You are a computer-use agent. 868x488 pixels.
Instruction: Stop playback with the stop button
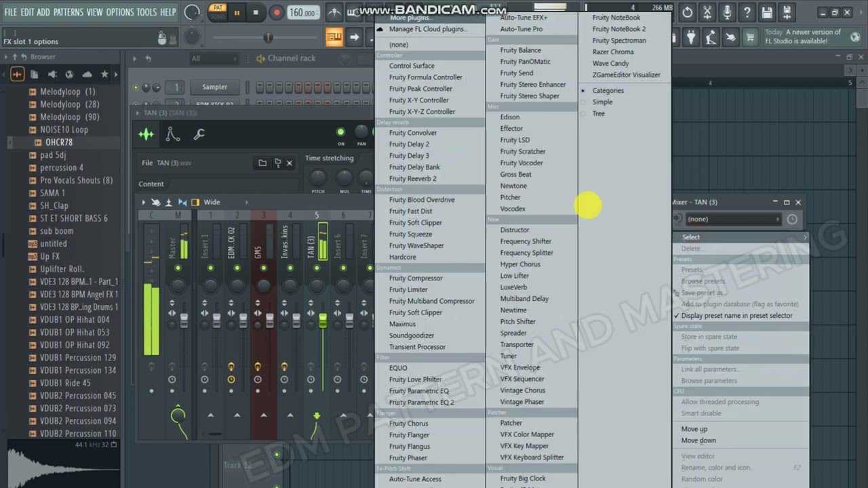point(256,12)
